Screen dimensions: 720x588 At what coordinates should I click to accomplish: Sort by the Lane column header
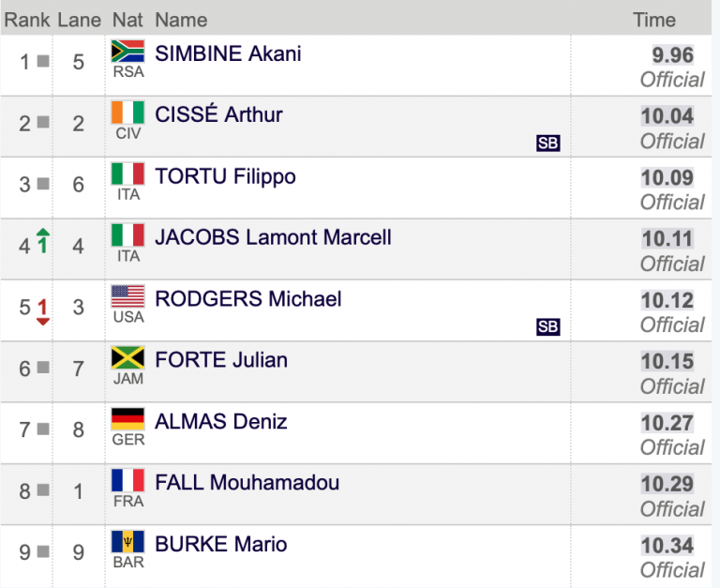[79, 21]
